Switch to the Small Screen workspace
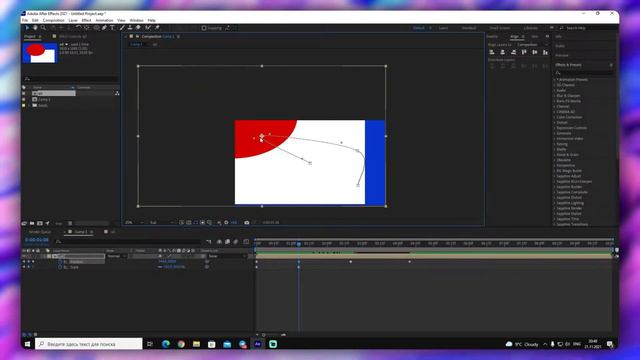Image resolution: width=640 pixels, height=360 pixels. [x=500, y=28]
